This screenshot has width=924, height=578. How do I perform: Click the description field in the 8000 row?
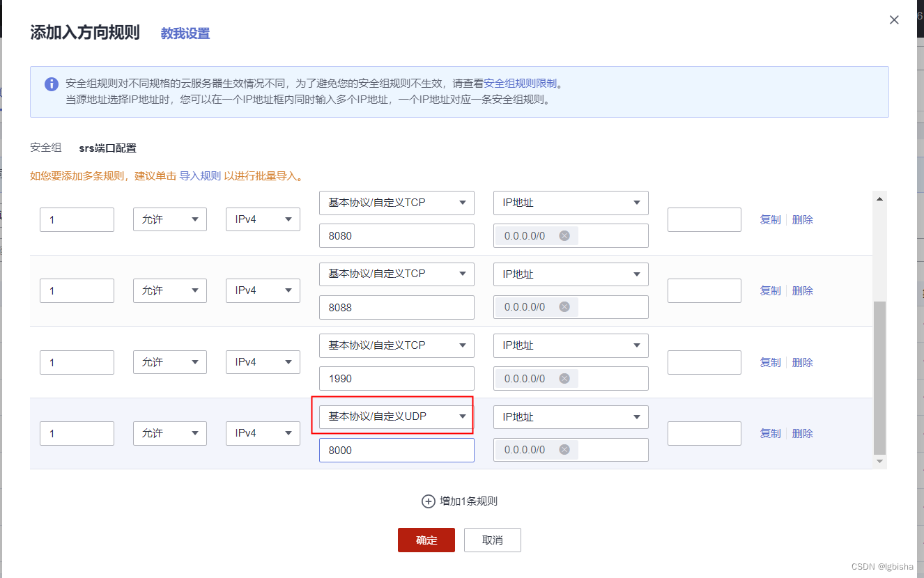coord(704,433)
